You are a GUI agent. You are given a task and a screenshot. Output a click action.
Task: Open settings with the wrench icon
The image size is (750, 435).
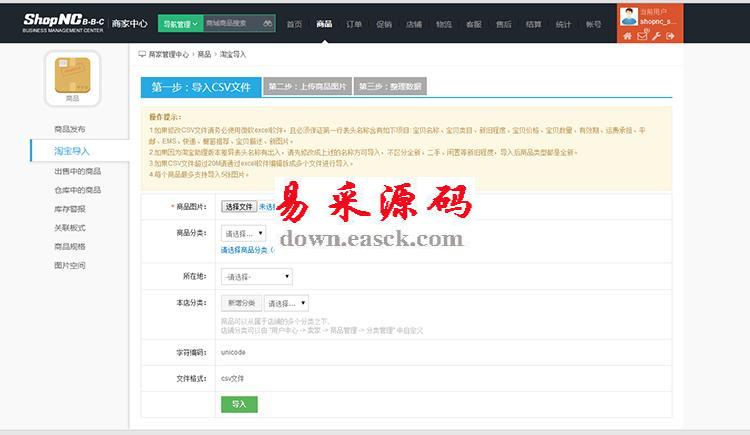[656, 36]
